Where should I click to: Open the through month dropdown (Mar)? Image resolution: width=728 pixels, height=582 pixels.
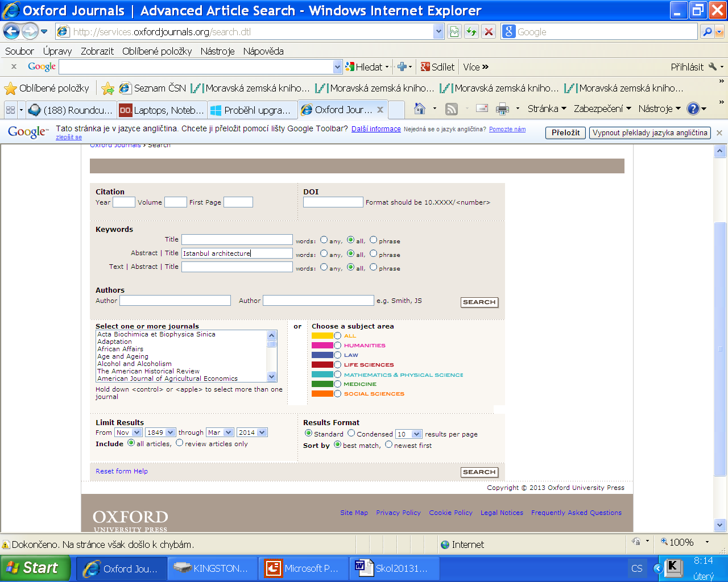coord(220,433)
